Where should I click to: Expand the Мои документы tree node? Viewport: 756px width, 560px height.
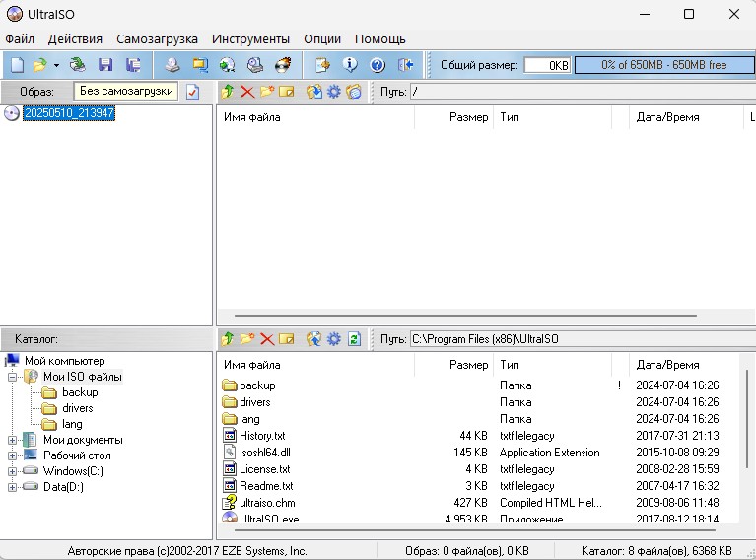tap(13, 440)
